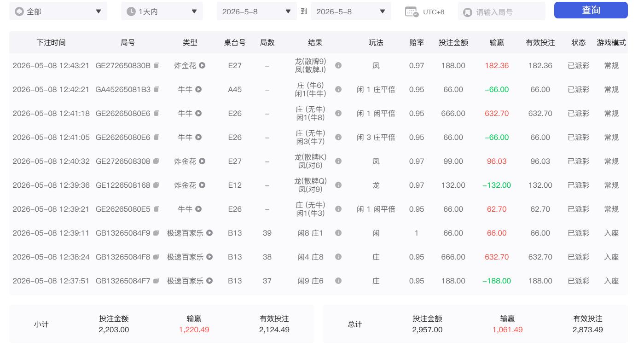Play video replay for 极速百家乐 round 38

point(209,257)
